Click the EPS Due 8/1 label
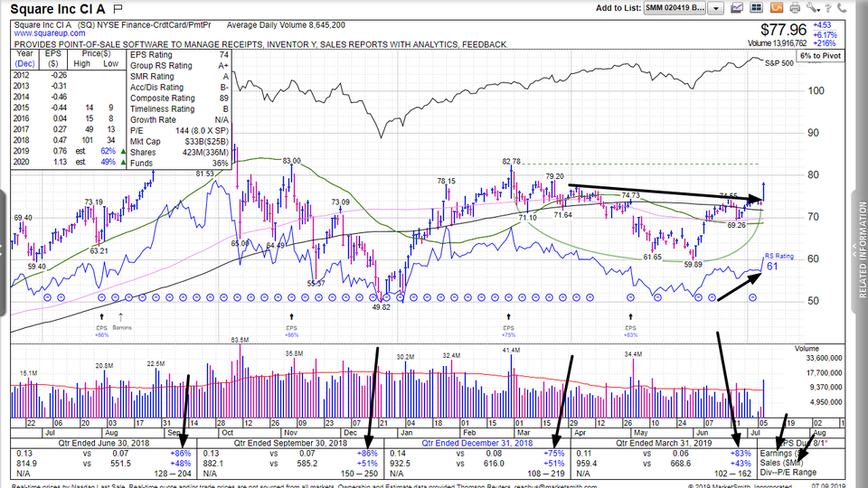Viewport: 868px width, 488px height. coord(804,443)
